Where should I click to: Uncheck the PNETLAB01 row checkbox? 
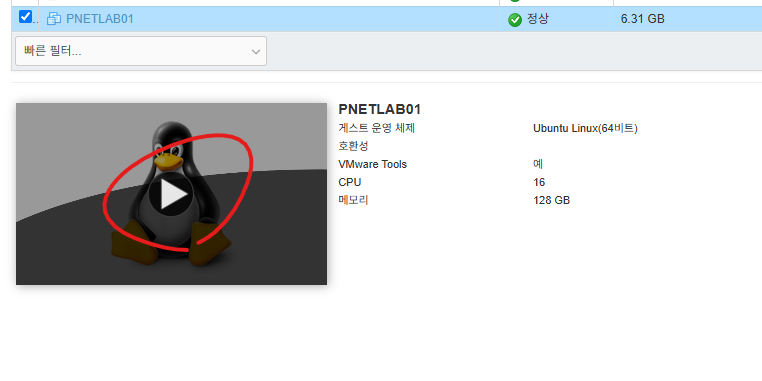tap(25, 17)
